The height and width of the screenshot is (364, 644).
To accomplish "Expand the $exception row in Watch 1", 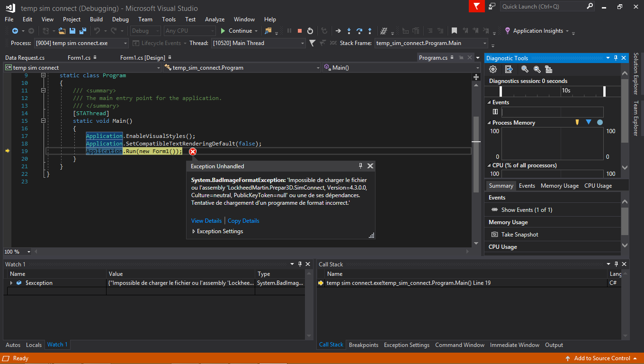I will pyautogui.click(x=11, y=283).
